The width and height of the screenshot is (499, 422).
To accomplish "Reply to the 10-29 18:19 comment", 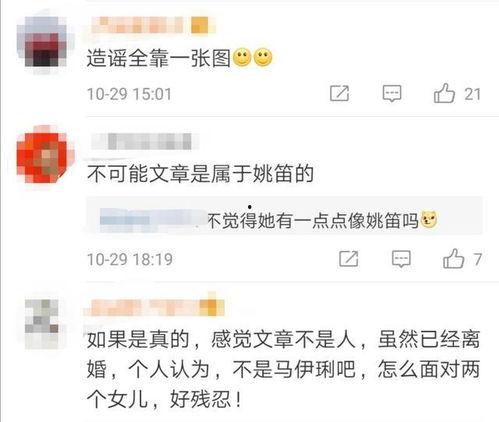I will tap(401, 259).
